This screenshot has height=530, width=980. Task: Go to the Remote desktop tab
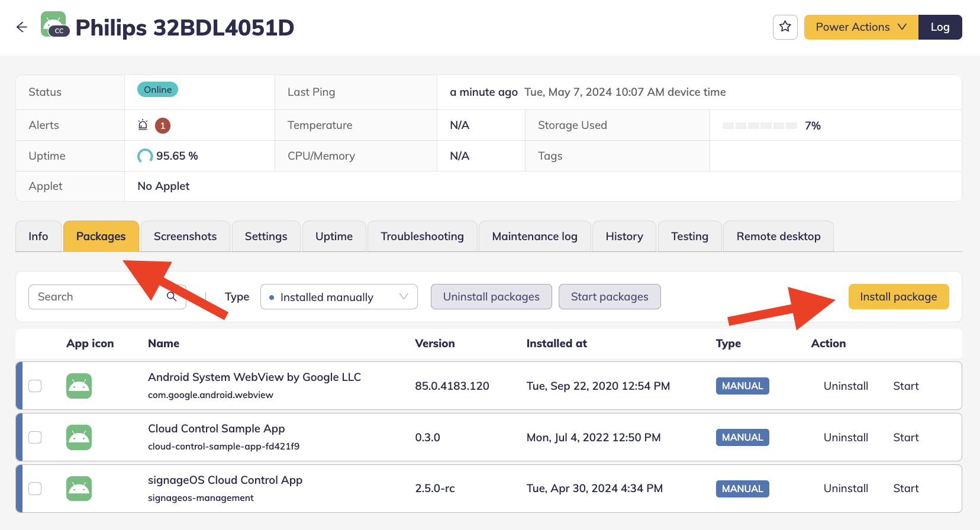[778, 237]
